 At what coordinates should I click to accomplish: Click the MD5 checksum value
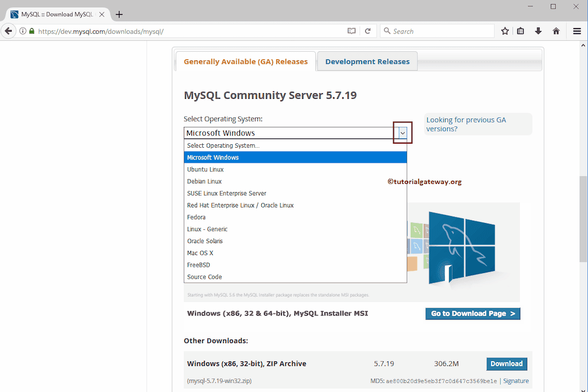(442, 381)
